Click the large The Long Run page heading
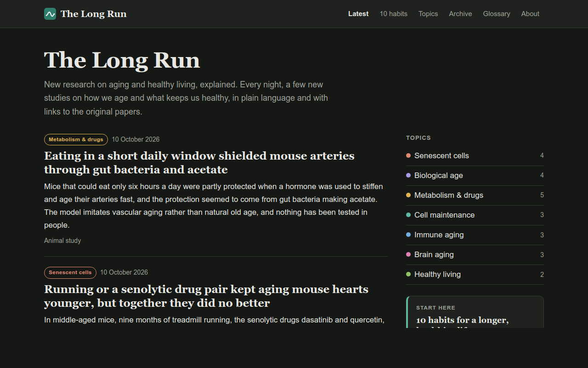 click(x=122, y=60)
